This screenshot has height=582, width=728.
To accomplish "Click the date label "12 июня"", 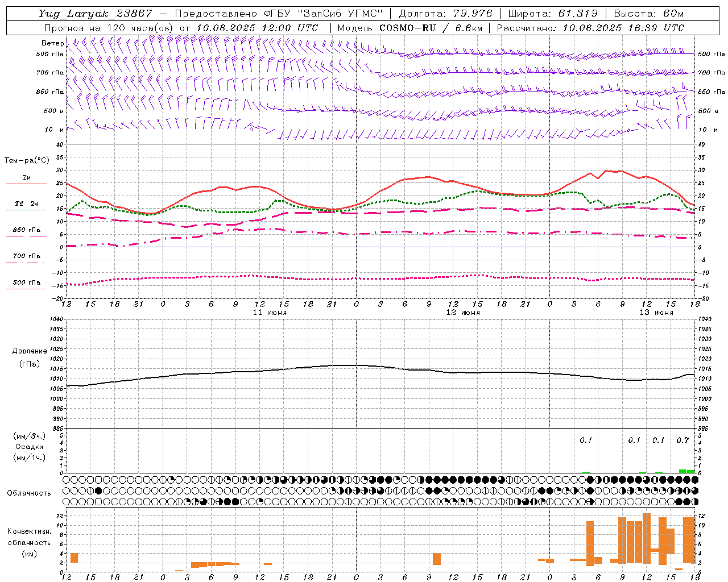I will pos(463,313).
